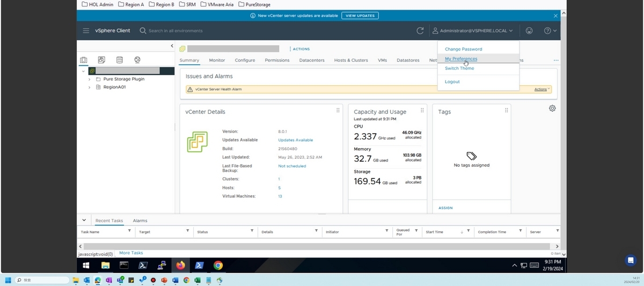Click the Chrome icon in inner taskbar
Image resolution: width=644 pixels, height=286 pixels.
coord(218,265)
